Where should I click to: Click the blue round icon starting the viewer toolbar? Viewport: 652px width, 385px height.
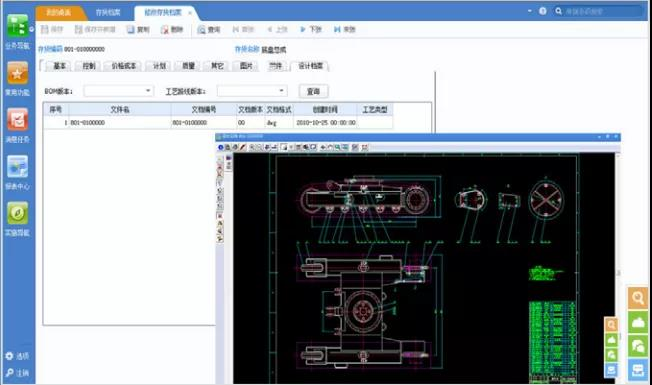(x=221, y=147)
